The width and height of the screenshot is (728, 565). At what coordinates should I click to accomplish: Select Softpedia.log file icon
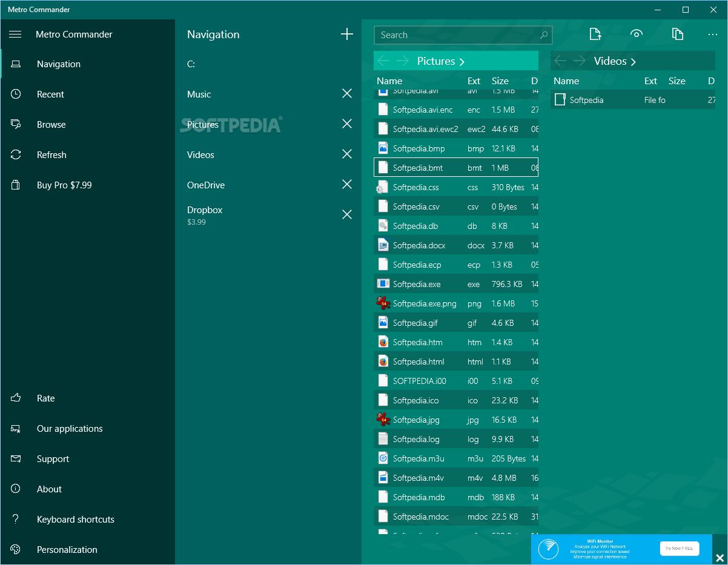383,438
